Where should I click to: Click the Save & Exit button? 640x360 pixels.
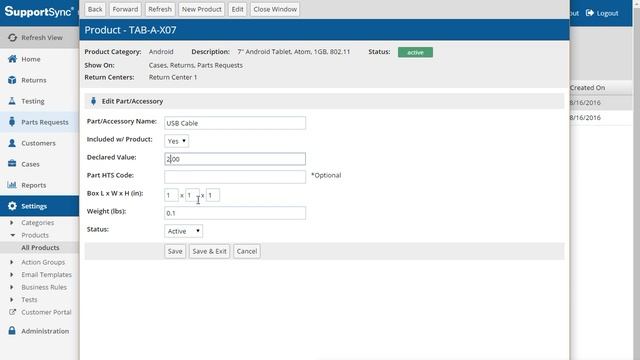click(x=209, y=251)
